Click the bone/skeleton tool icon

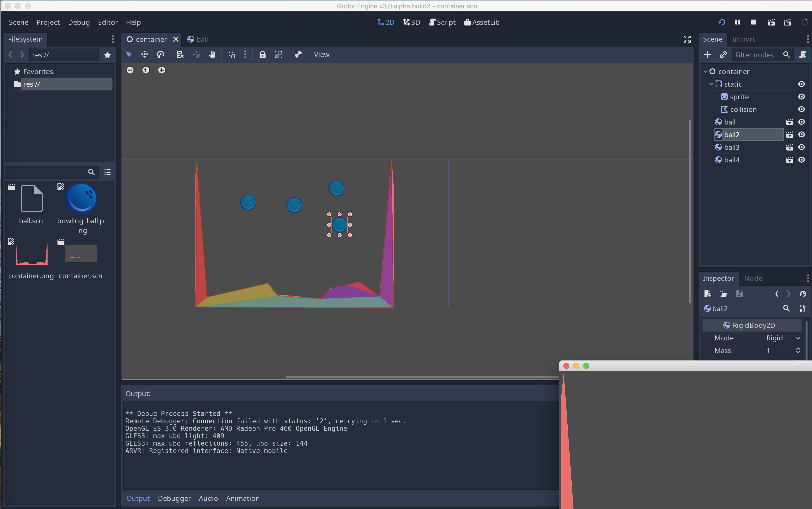pos(298,54)
